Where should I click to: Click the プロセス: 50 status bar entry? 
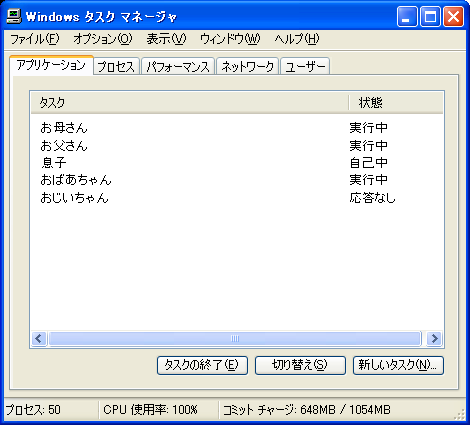pos(33,410)
